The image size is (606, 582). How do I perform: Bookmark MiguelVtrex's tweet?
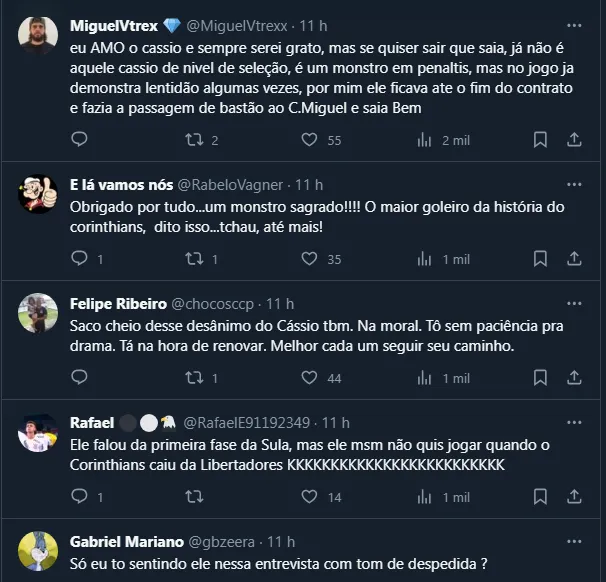pyautogui.click(x=540, y=140)
